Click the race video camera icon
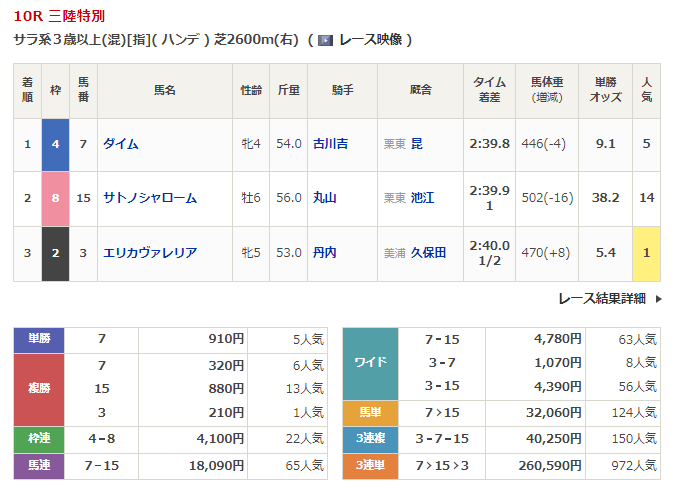The height and width of the screenshot is (489, 677). click(x=325, y=40)
